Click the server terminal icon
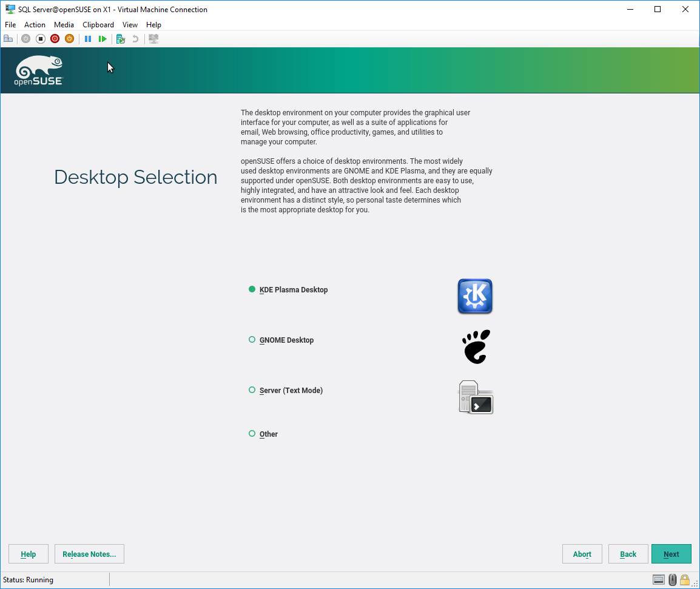700x589 pixels. click(x=476, y=397)
